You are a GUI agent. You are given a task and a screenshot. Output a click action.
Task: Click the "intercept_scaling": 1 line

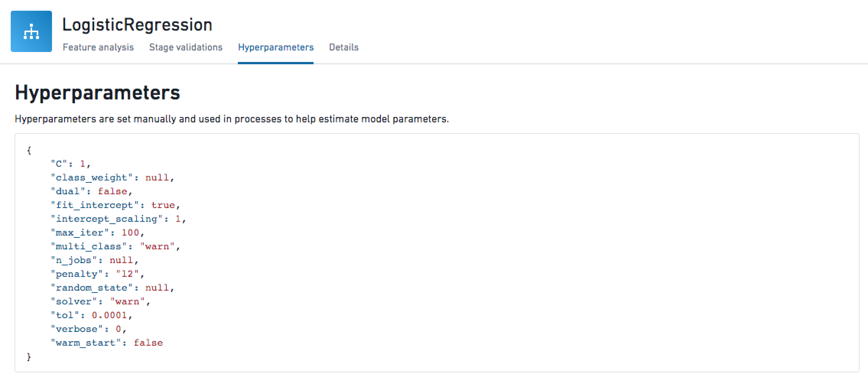118,219
